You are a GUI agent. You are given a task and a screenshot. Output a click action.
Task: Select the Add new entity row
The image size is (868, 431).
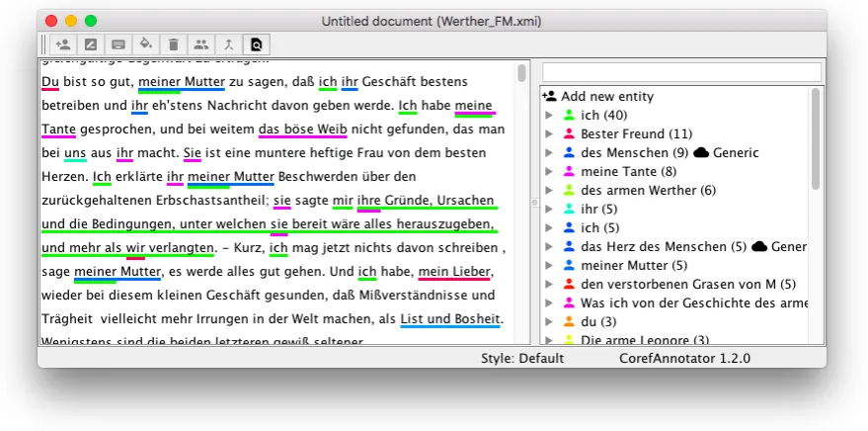(x=674, y=97)
